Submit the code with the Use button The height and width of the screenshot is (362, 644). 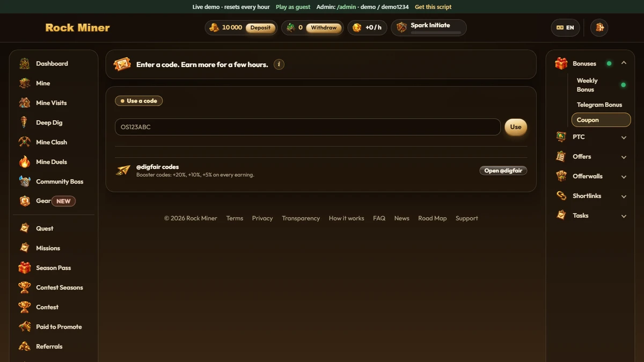[x=516, y=127]
